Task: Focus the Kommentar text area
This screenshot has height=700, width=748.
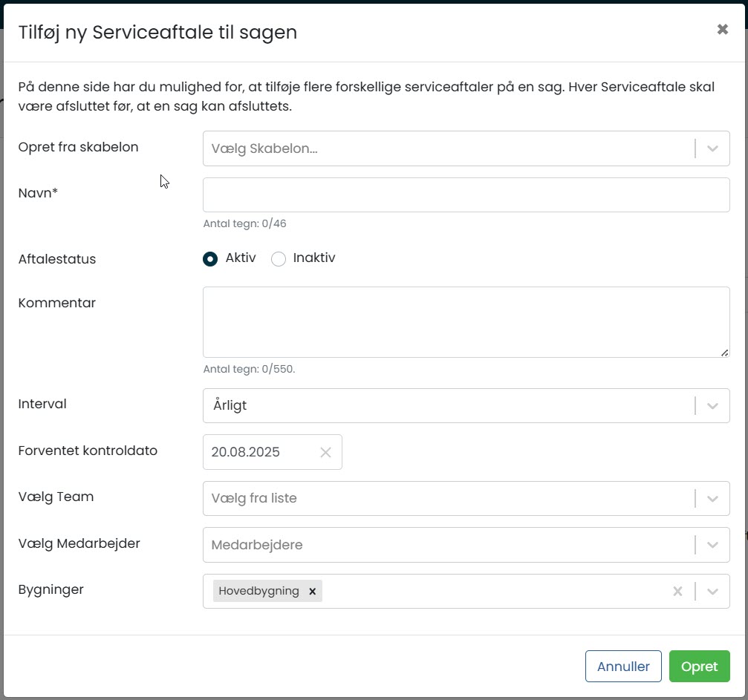Action: tap(466, 321)
